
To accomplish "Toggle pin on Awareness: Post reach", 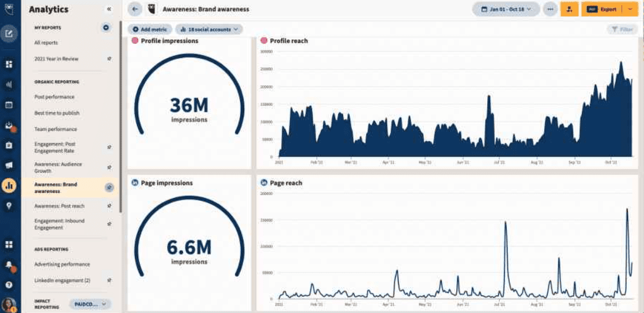I will click(109, 206).
